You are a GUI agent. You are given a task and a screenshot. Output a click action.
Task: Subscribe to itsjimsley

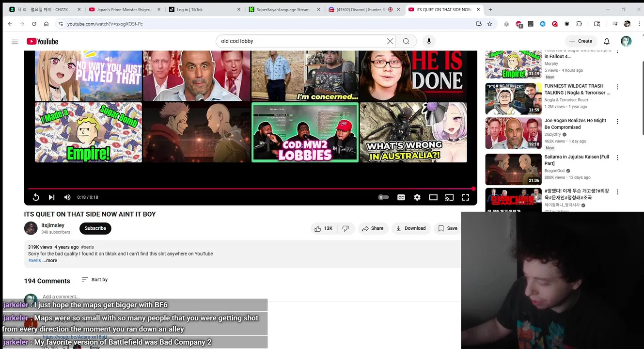[x=95, y=228]
